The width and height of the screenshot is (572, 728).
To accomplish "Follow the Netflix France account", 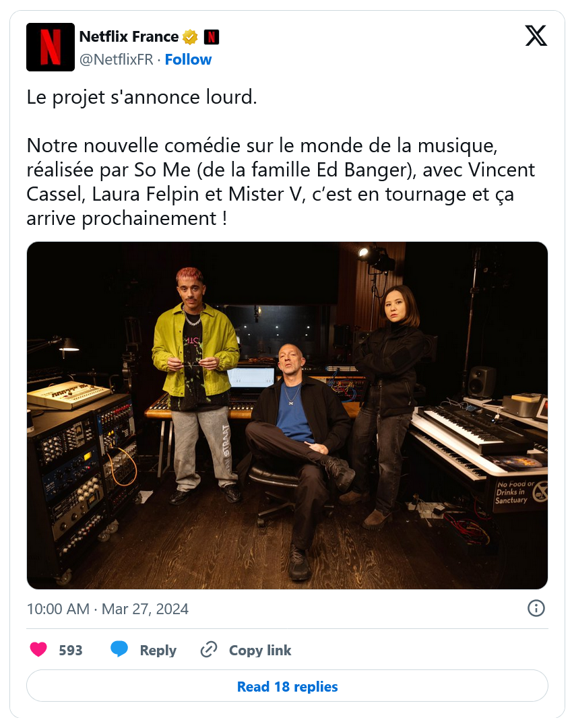I will click(188, 59).
